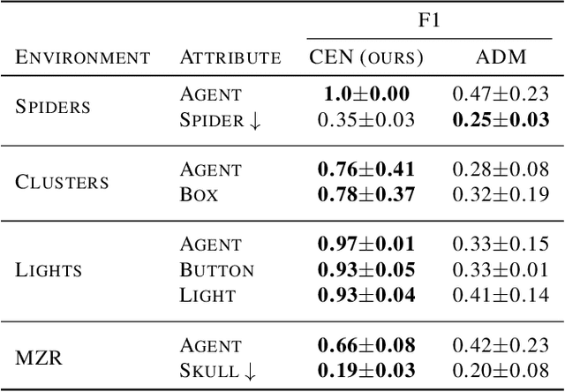Select the CEN (ours) column header
565x392 pixels.
366,58
